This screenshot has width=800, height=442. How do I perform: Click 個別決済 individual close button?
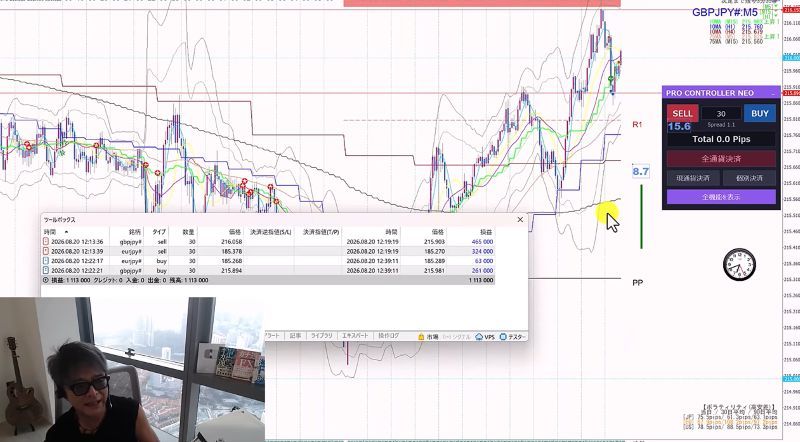(x=749, y=178)
